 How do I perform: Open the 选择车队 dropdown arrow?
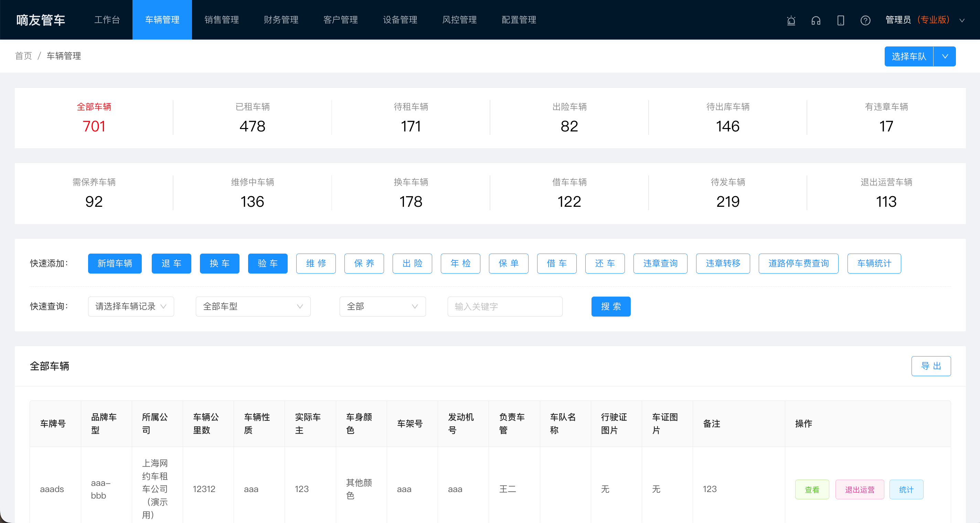pos(945,56)
